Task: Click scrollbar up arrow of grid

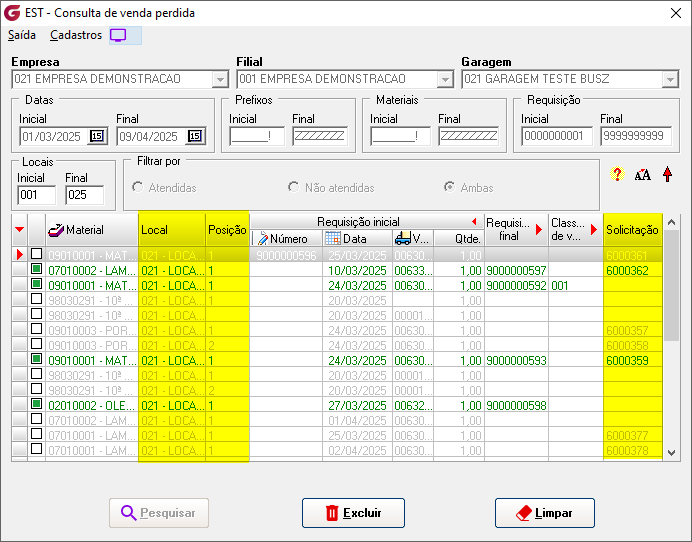Action: pyautogui.click(x=671, y=222)
